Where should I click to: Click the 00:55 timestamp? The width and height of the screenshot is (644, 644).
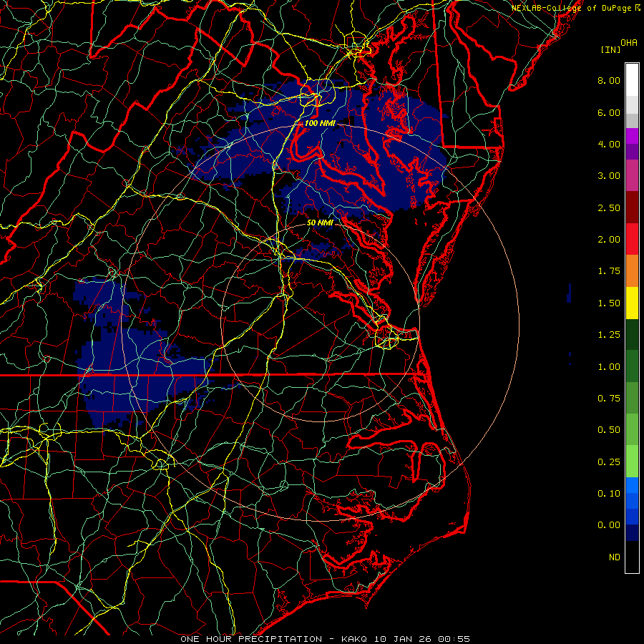pyautogui.click(x=454, y=639)
